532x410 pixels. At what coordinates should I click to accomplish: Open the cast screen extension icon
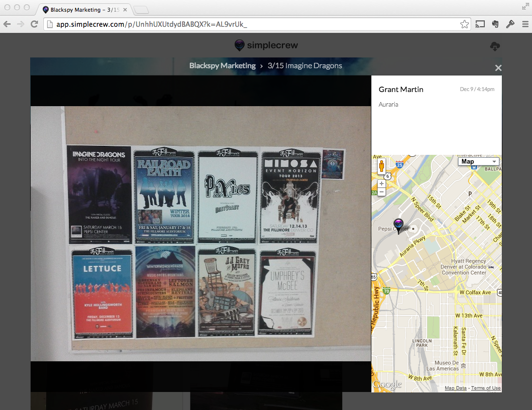[480, 24]
